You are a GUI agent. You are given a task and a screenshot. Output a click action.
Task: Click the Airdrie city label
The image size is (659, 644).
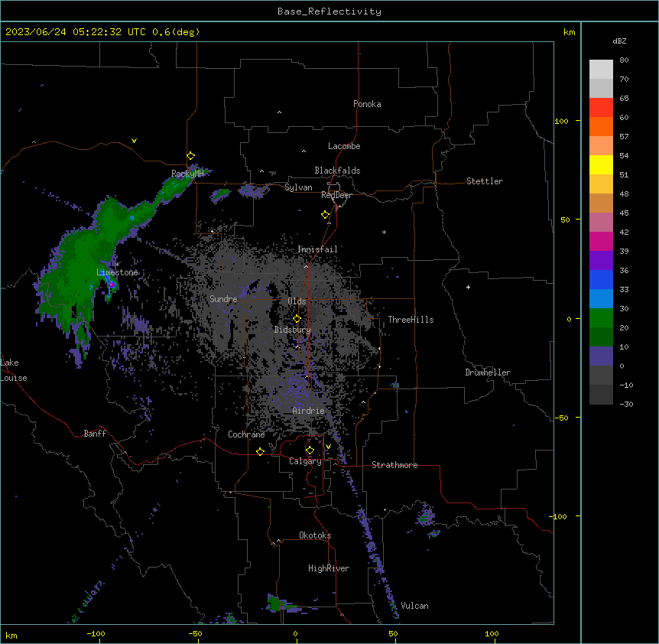pyautogui.click(x=309, y=411)
